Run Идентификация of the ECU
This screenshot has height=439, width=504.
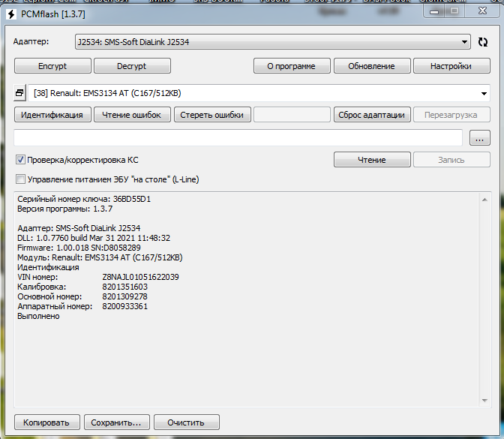pos(52,115)
